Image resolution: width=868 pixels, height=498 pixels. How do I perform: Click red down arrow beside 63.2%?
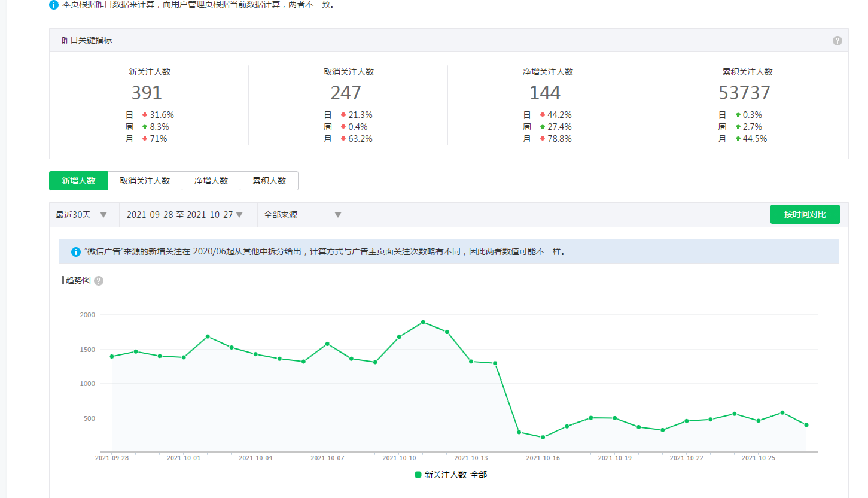click(343, 139)
